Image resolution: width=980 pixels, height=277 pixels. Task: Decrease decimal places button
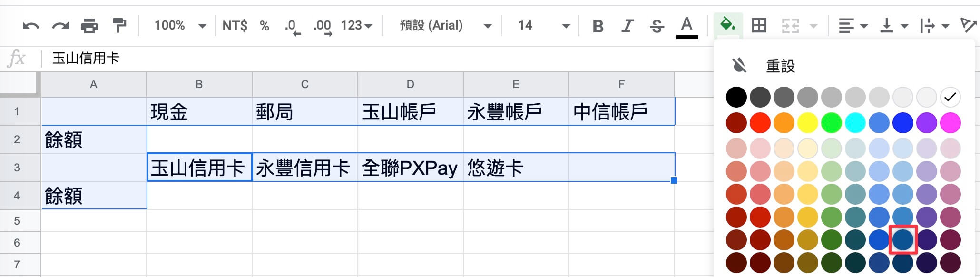(x=292, y=27)
